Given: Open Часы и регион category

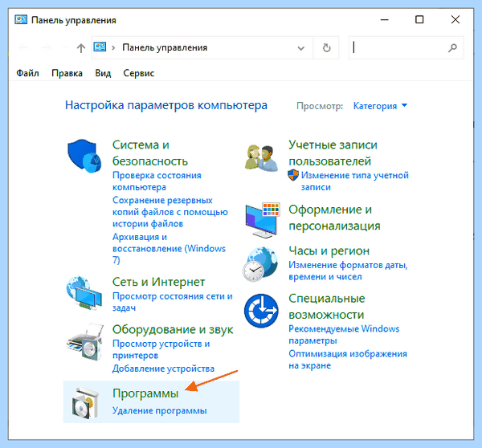Looking at the screenshot, I should (329, 251).
